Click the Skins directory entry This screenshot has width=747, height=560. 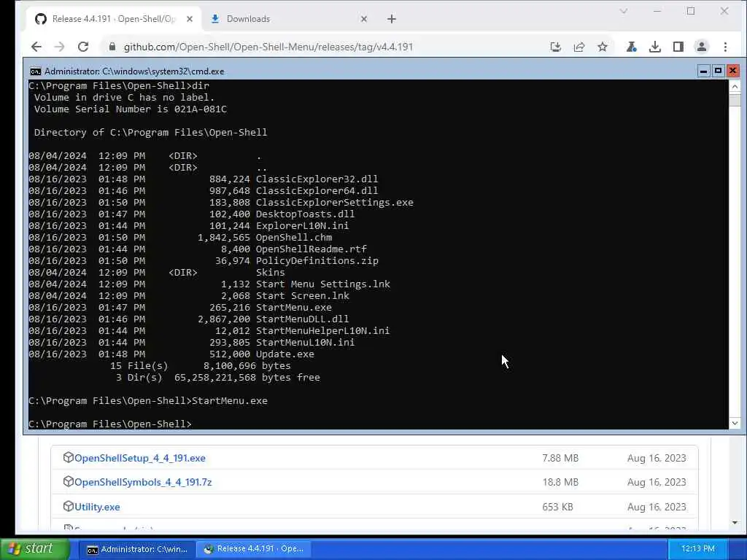[270, 273]
